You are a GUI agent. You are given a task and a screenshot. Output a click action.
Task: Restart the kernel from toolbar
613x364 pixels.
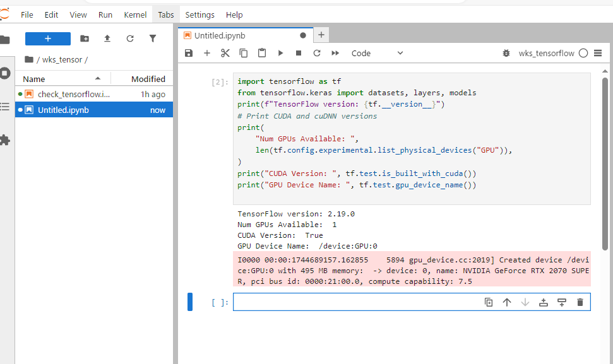point(317,53)
